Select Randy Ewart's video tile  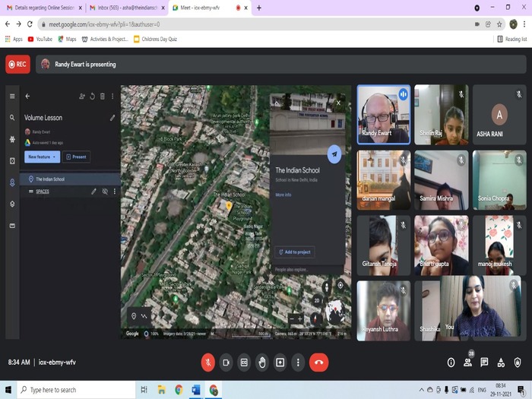(x=384, y=115)
